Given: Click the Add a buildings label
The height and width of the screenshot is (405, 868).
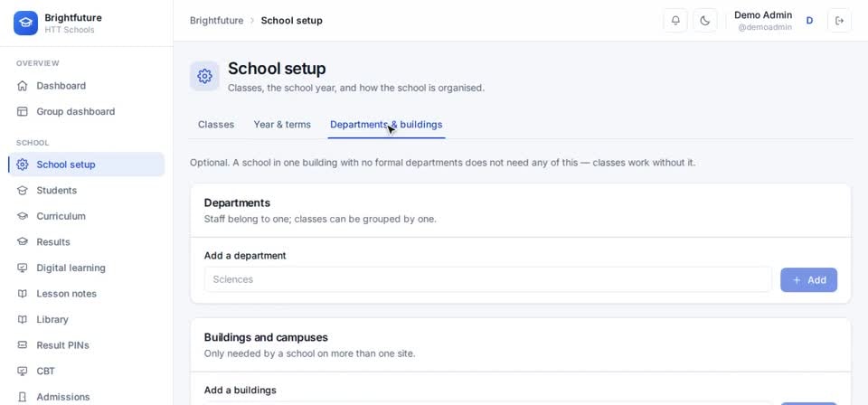Looking at the screenshot, I should point(241,390).
